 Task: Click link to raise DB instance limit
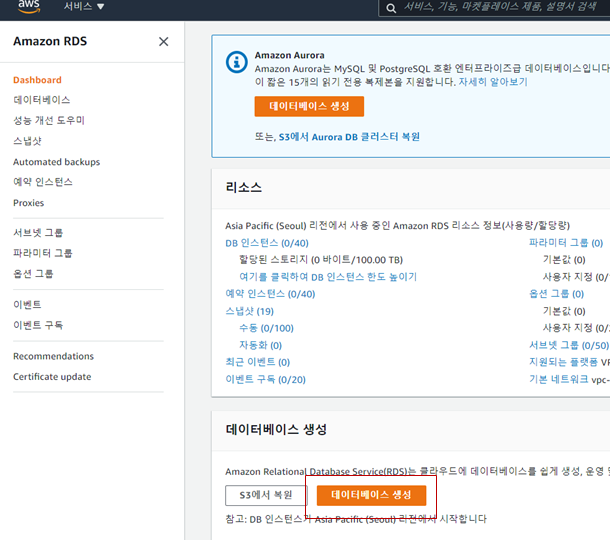point(328,277)
